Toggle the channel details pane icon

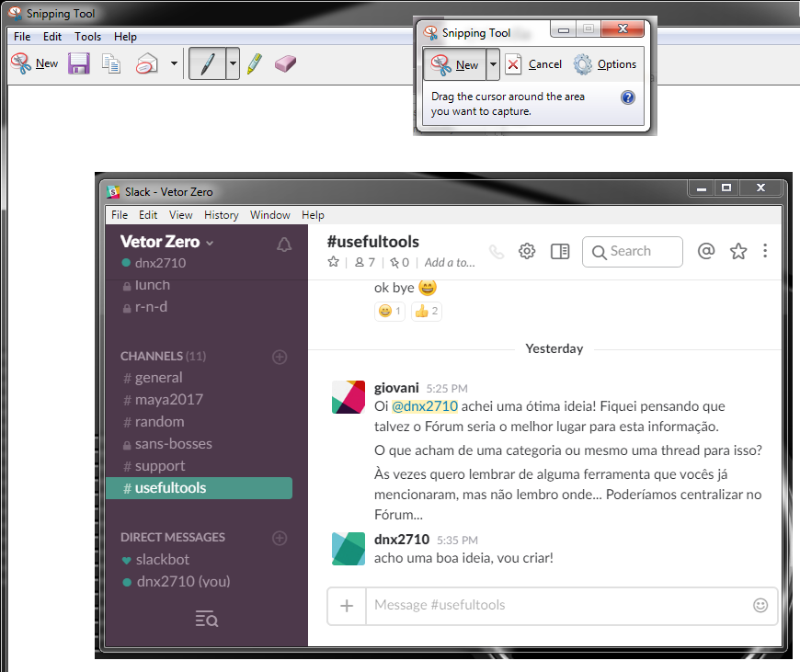(x=560, y=251)
